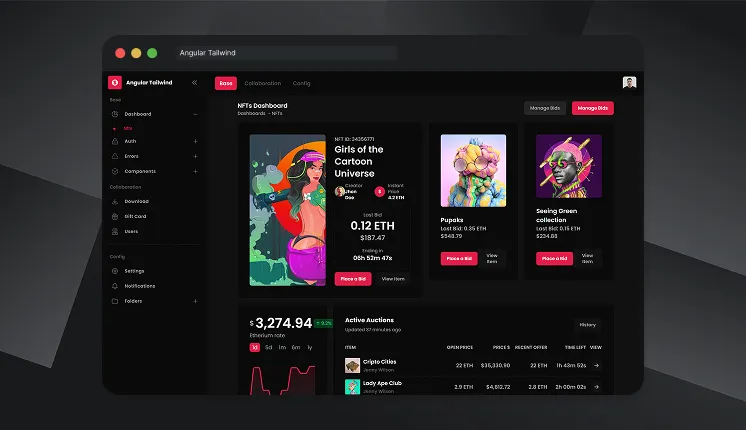Select the 1d rate range option

point(255,347)
